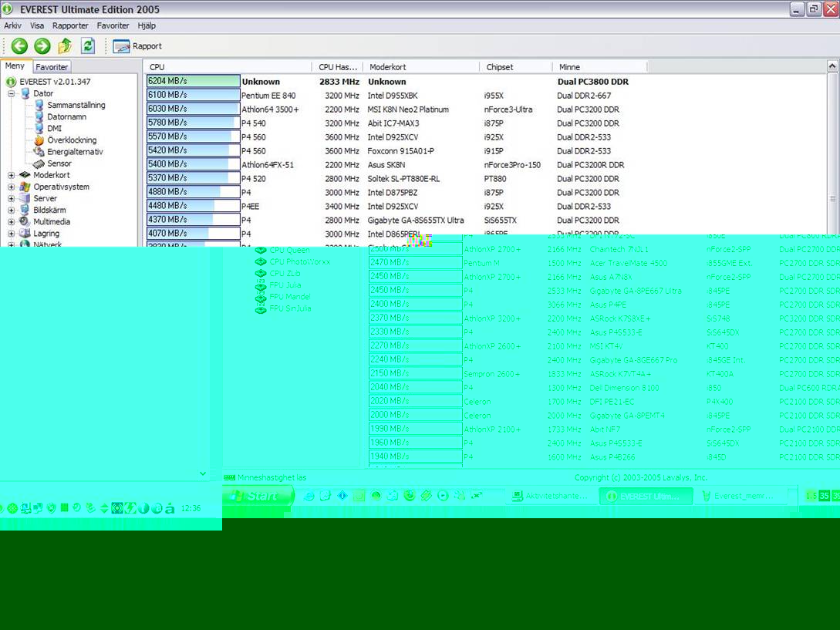Open the Hjälp menu

(147, 25)
